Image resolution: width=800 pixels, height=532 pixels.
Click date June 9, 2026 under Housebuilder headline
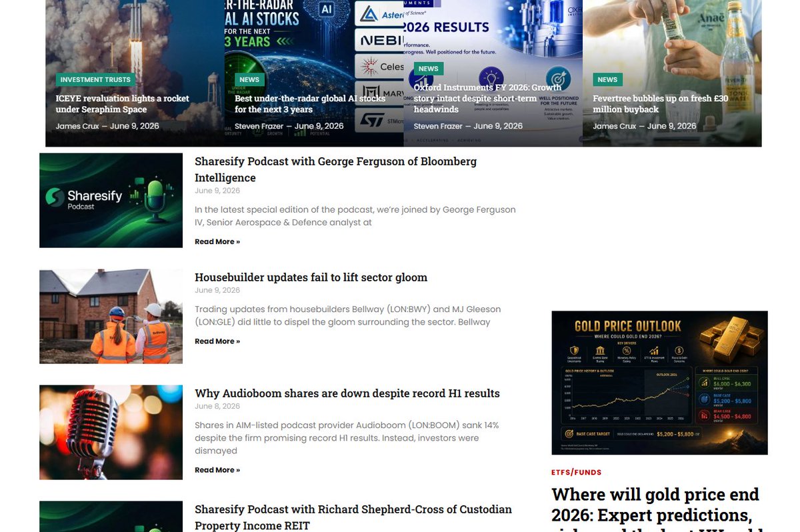(x=217, y=290)
